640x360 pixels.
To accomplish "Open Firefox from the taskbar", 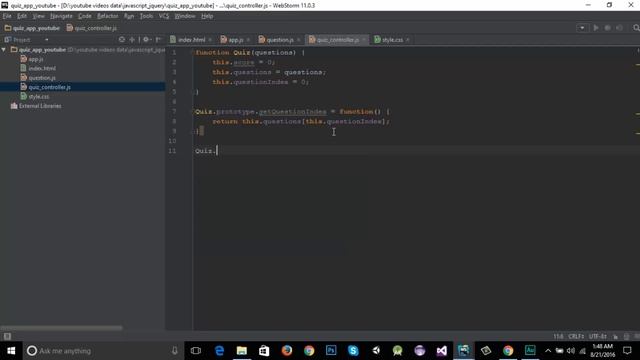I will (x=287, y=351).
